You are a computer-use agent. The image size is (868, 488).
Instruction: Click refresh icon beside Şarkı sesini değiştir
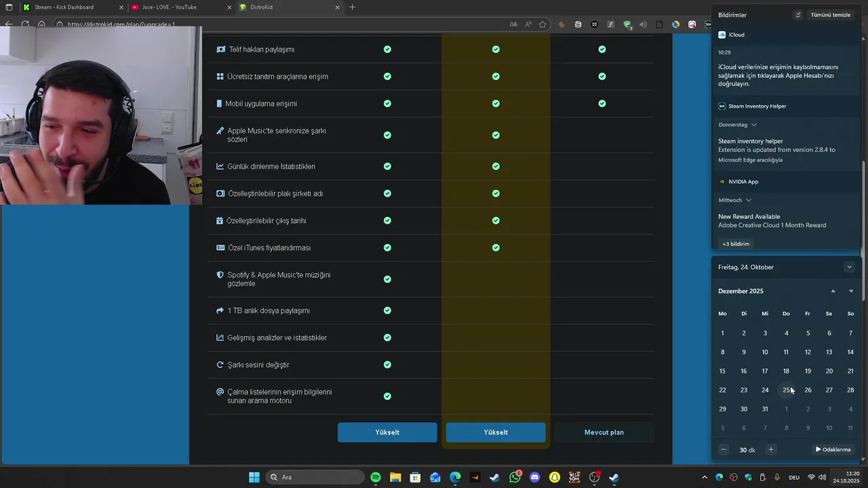[x=220, y=365]
